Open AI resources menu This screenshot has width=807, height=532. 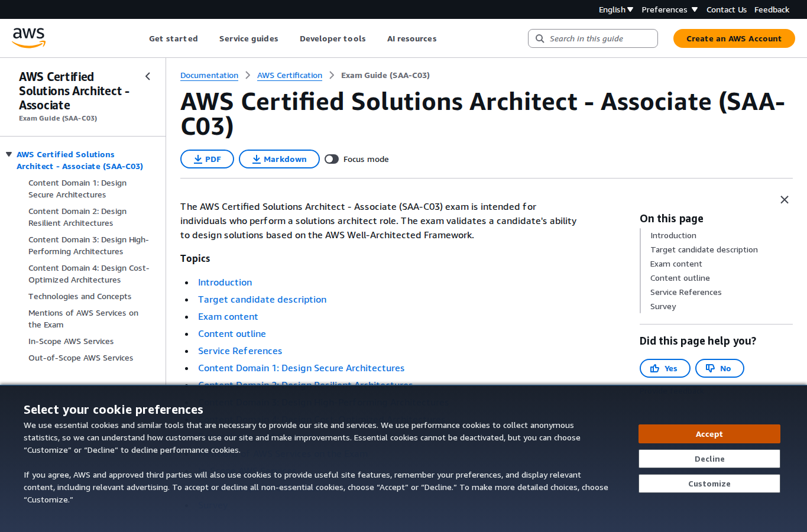(x=412, y=38)
